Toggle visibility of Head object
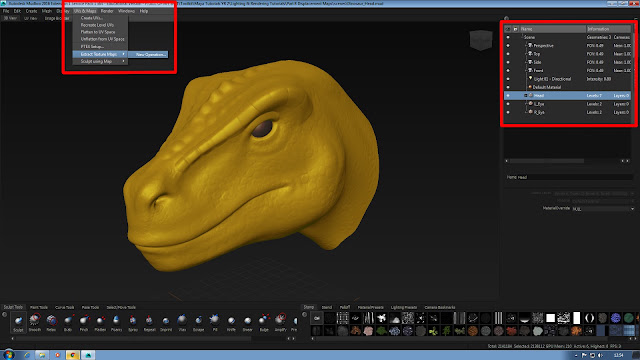Viewport: 640px width, 360px height. coord(508,96)
